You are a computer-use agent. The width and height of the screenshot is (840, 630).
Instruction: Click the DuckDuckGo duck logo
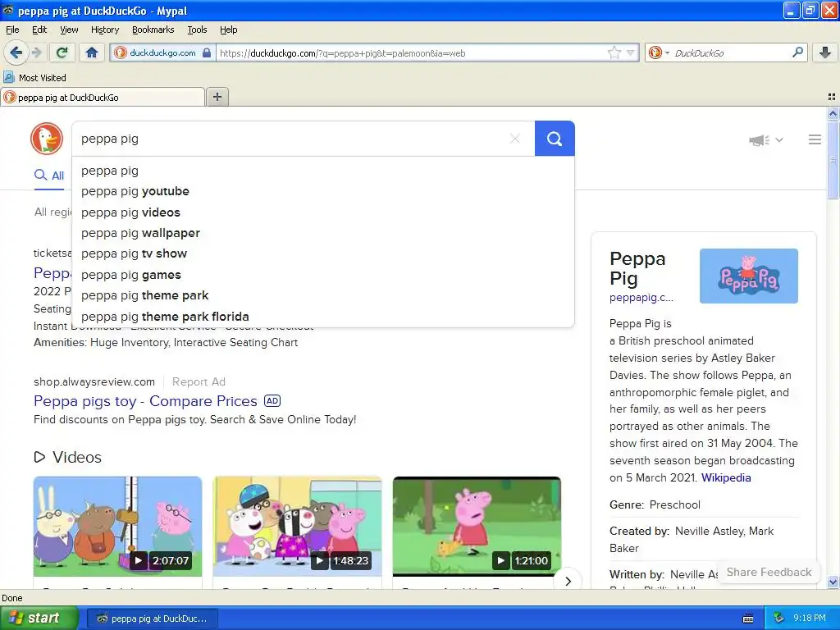pyautogui.click(x=47, y=139)
